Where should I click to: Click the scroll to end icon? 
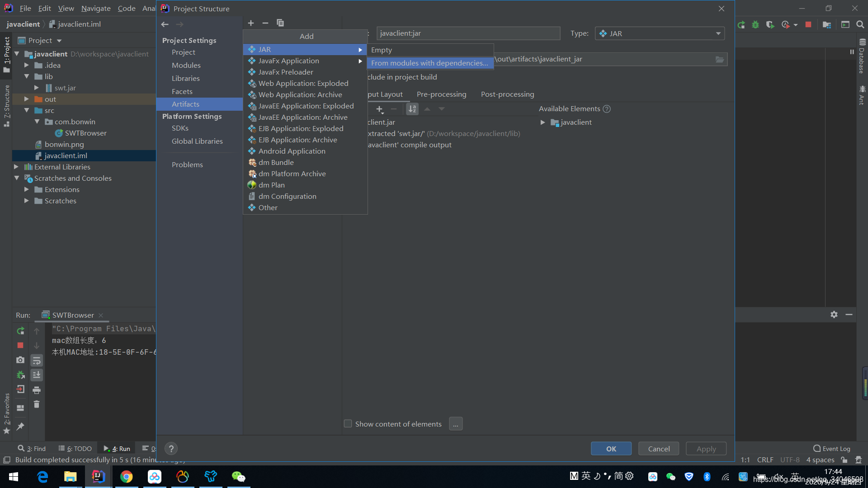37,375
